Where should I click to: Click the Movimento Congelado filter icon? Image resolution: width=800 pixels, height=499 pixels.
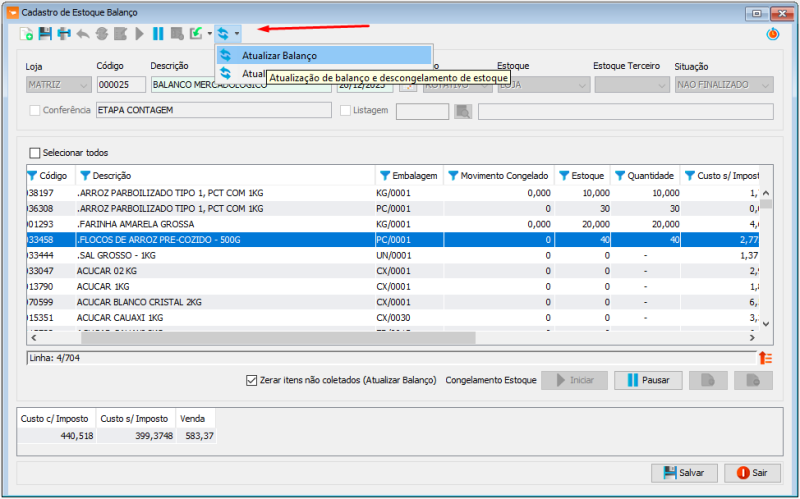[x=453, y=176]
